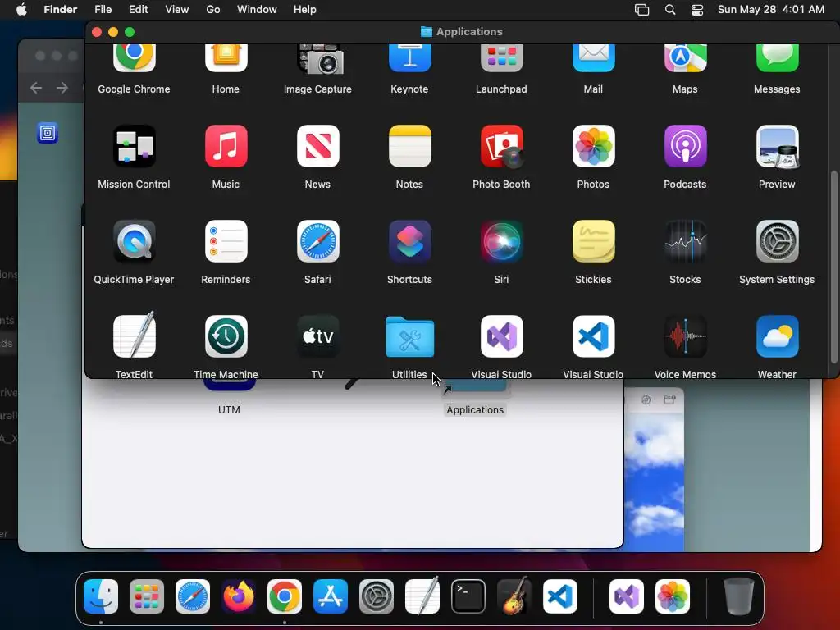Select the Apple TV app icon
840x630 pixels.
point(318,336)
